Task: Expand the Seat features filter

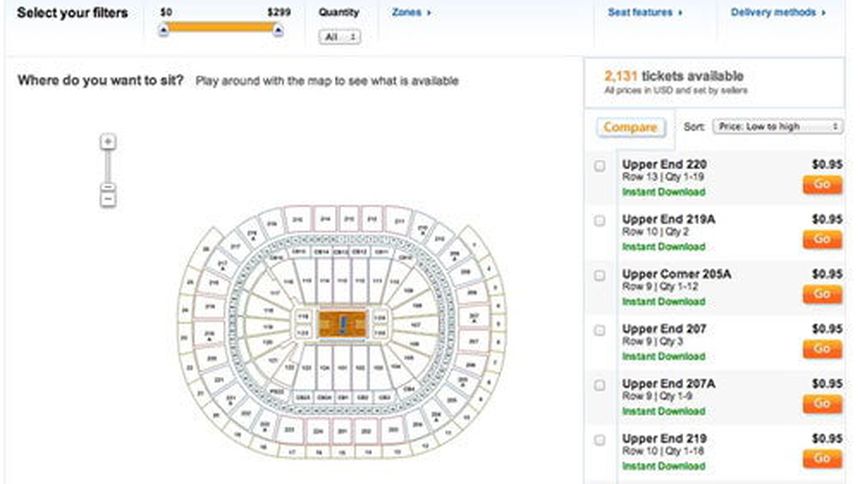Action: (x=645, y=13)
